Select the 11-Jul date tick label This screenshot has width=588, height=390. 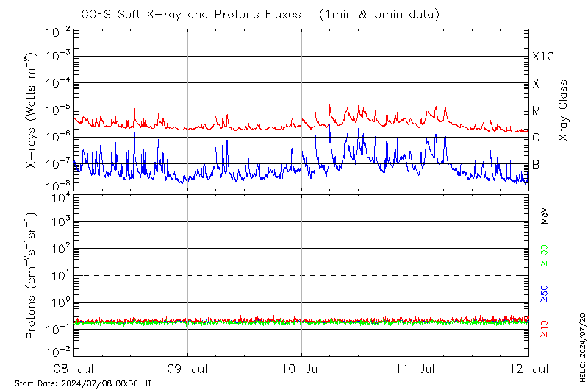[x=415, y=369]
